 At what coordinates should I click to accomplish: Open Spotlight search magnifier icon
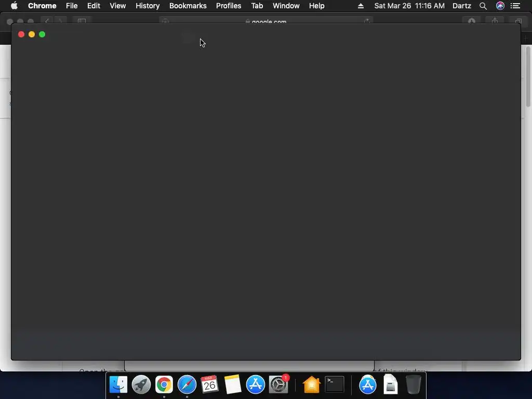click(483, 6)
